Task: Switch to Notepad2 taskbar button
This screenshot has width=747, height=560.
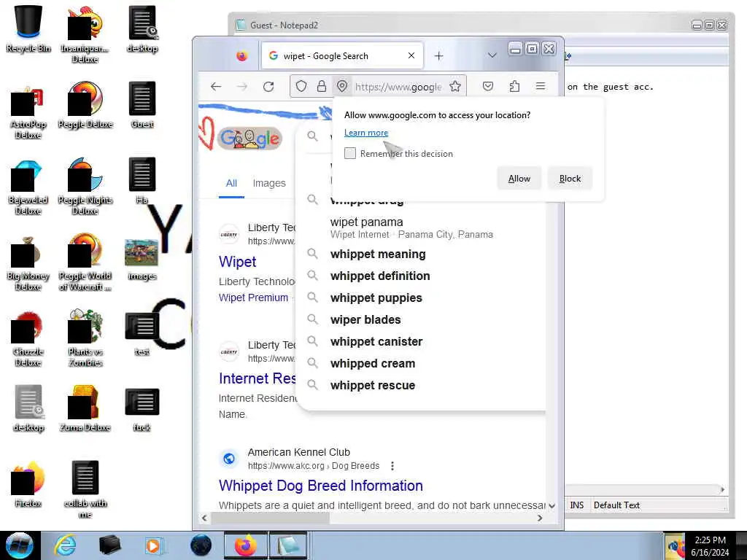Action: [x=288, y=545]
